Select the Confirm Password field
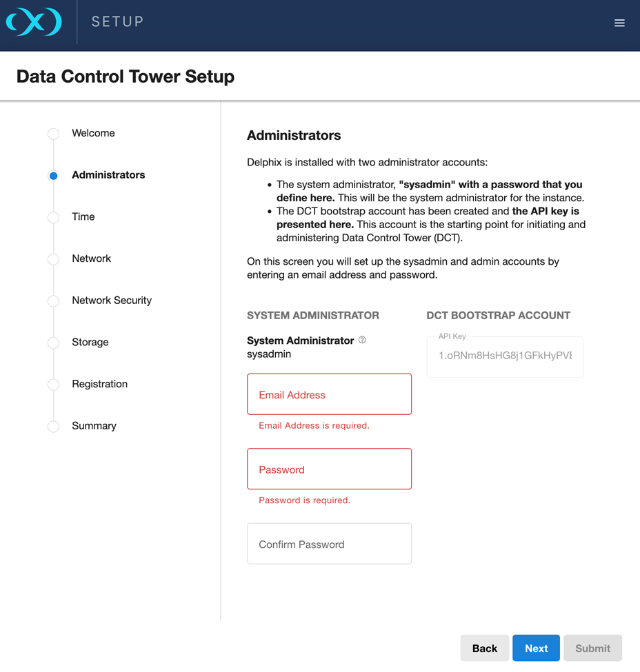The height and width of the screenshot is (672, 640). (329, 544)
